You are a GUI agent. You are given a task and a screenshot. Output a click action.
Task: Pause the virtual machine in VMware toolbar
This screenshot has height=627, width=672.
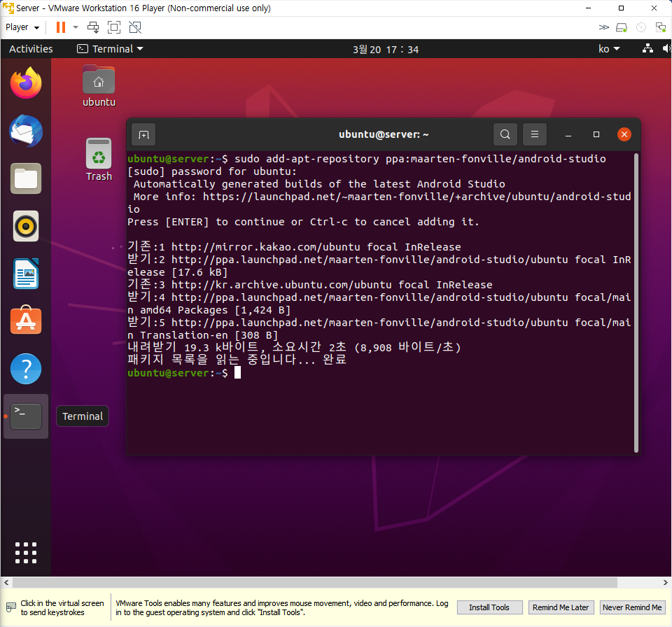point(61,27)
